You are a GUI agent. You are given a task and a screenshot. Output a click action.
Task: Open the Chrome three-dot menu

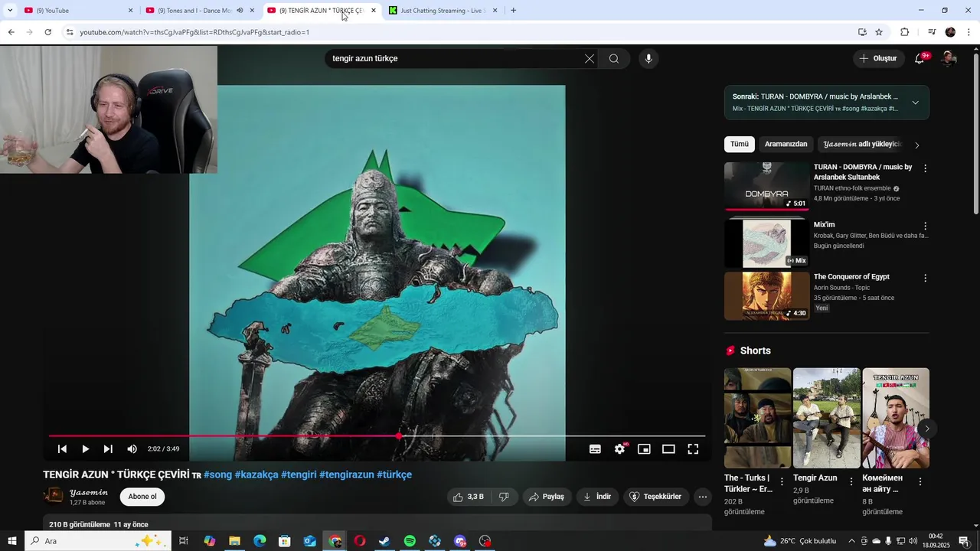(x=969, y=32)
